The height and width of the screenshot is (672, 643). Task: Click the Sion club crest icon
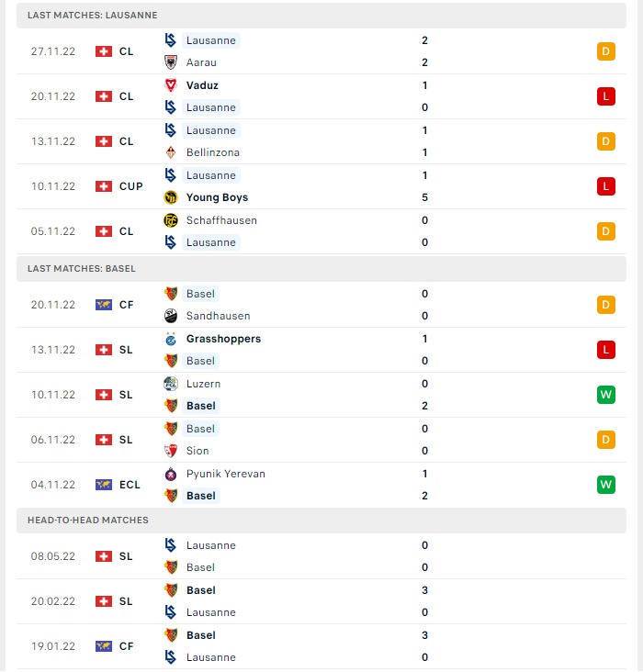pyautogui.click(x=171, y=451)
